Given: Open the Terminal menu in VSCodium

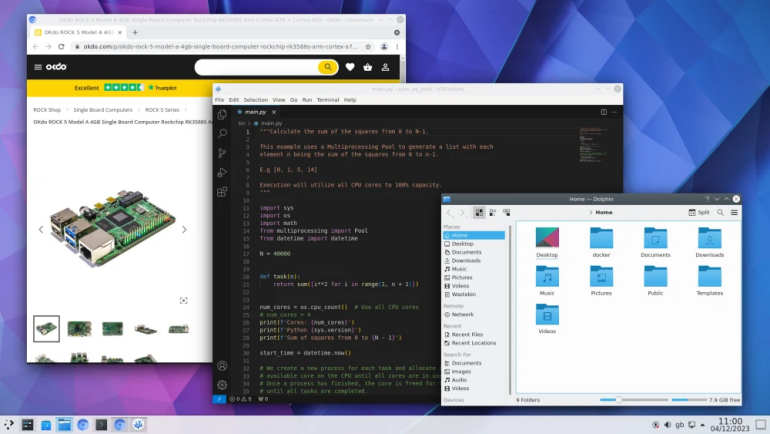Looking at the screenshot, I should pyautogui.click(x=328, y=100).
